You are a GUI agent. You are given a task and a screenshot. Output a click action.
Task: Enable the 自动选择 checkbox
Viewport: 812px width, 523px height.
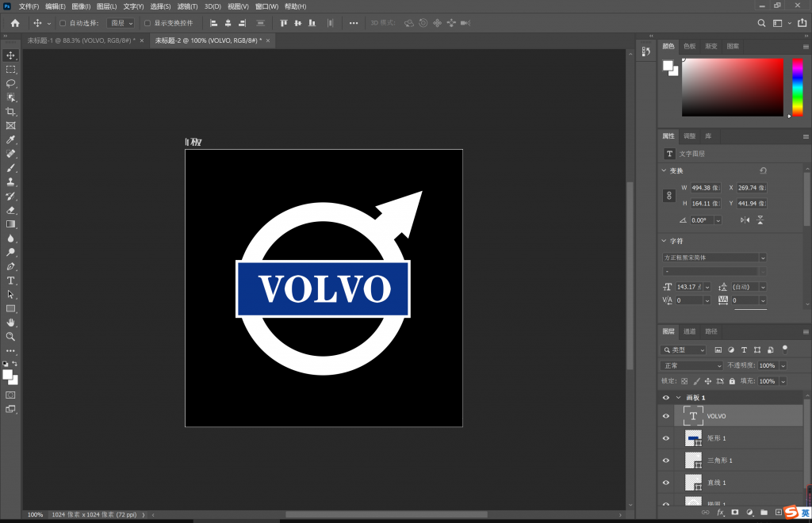coord(63,23)
